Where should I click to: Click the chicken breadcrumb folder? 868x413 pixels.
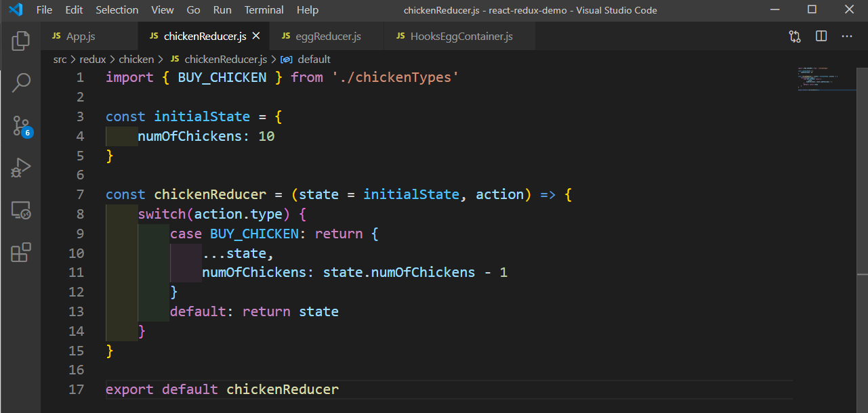136,60
